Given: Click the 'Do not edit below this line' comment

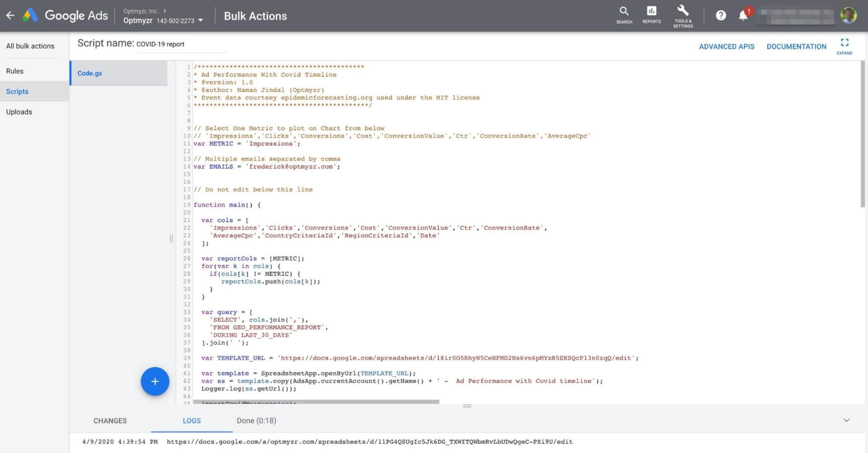Looking at the screenshot, I should pyautogui.click(x=253, y=189).
